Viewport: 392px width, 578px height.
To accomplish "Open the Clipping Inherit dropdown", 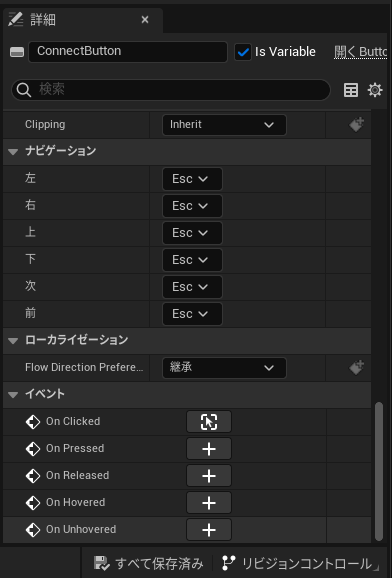I will coord(224,125).
